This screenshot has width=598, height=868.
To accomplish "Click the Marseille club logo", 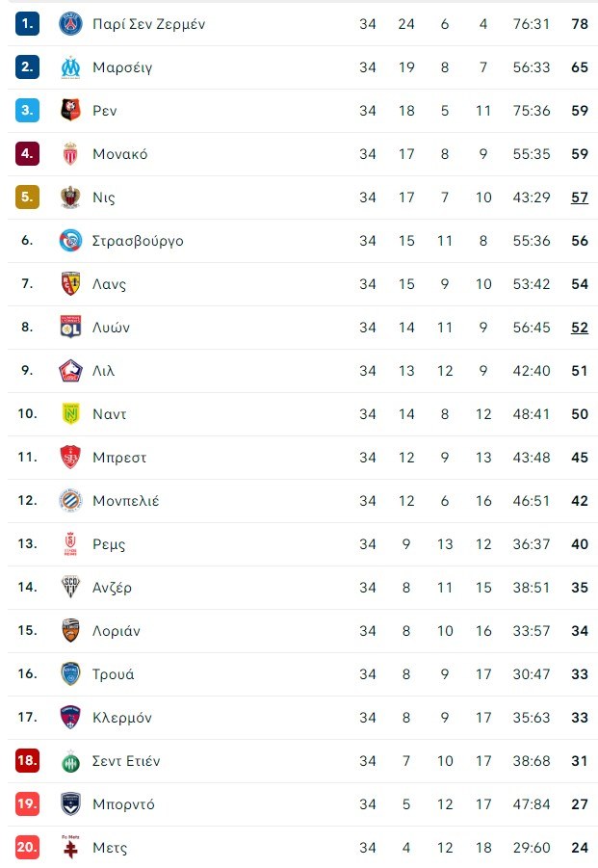I will point(70,67).
